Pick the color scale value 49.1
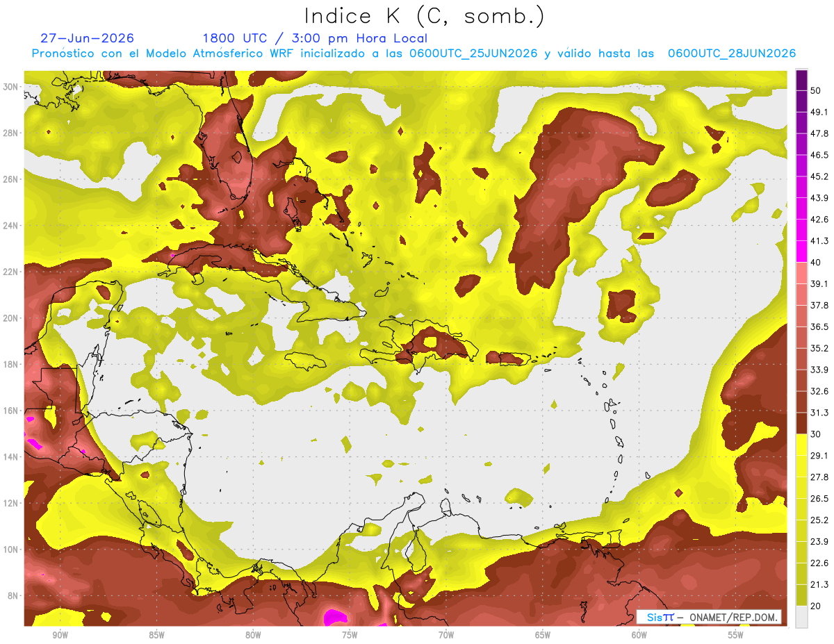The image size is (834, 644). [819, 112]
